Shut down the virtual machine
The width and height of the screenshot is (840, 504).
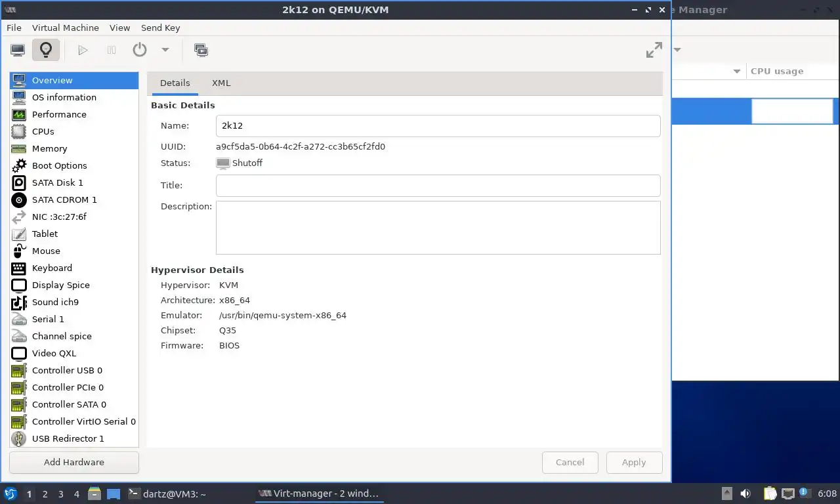[140, 50]
